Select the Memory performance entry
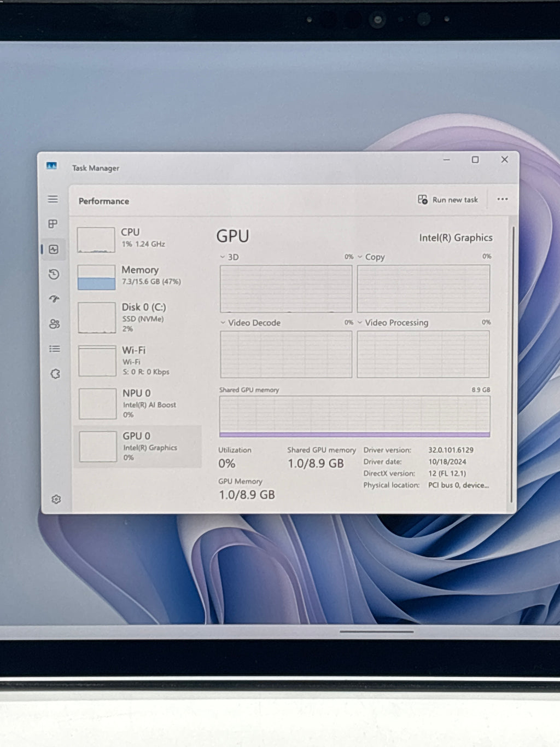560x747 pixels. [x=138, y=276]
